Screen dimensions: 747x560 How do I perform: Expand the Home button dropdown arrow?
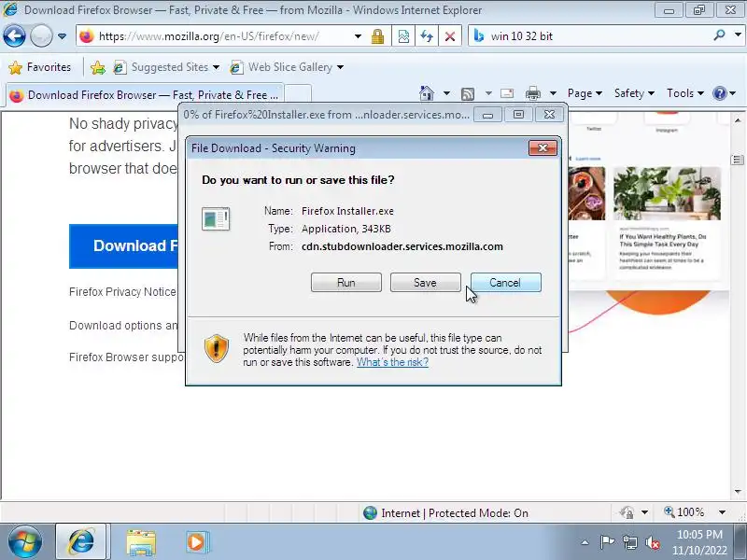(x=446, y=93)
